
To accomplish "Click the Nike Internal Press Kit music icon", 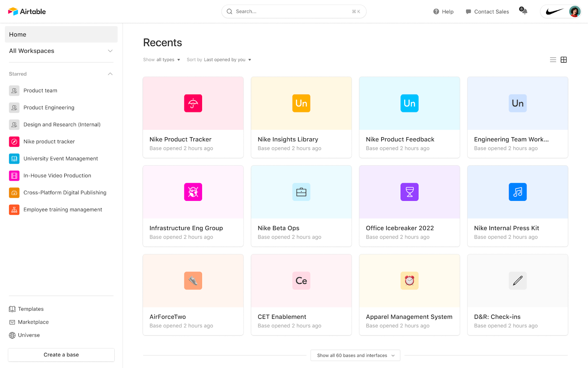I will coord(518,192).
